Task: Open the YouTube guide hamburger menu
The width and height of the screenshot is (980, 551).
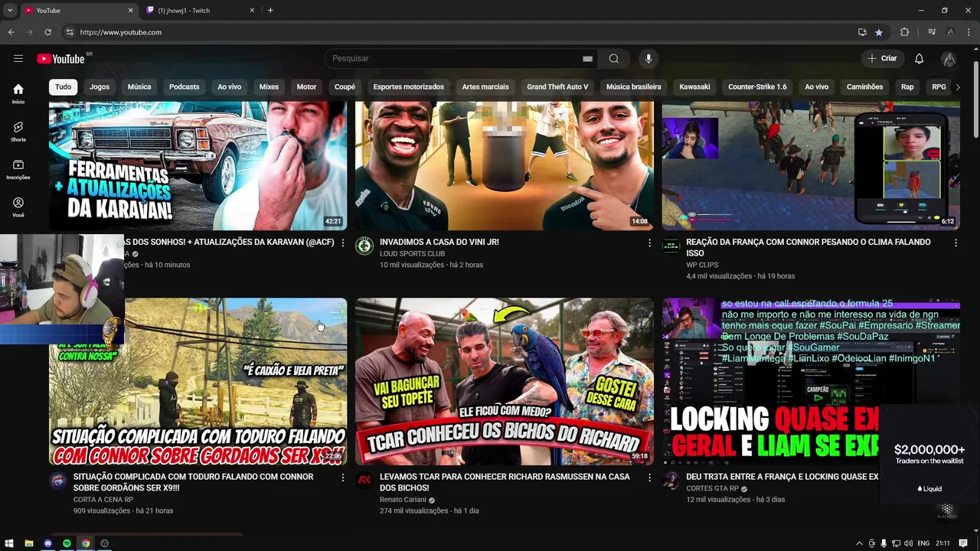Action: (18, 59)
